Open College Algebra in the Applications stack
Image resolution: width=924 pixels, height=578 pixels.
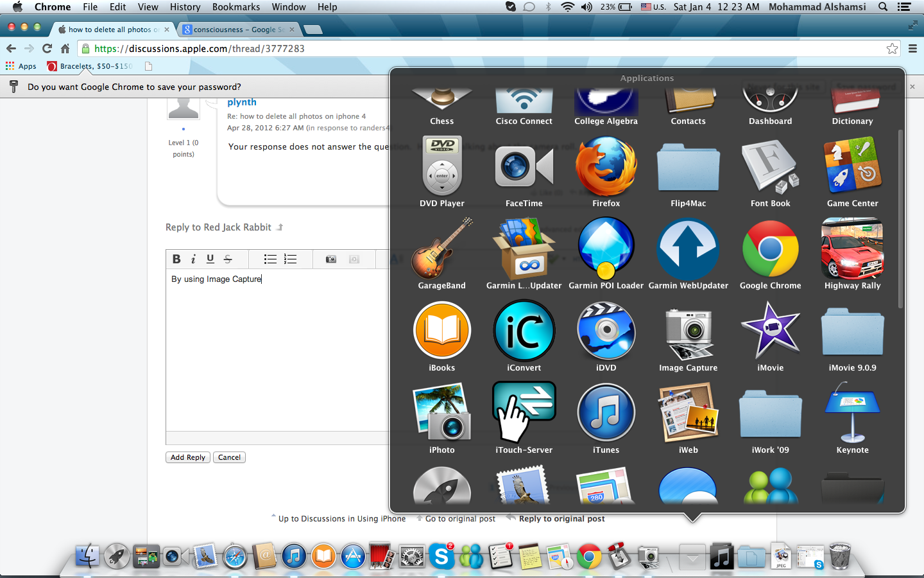[606, 101]
